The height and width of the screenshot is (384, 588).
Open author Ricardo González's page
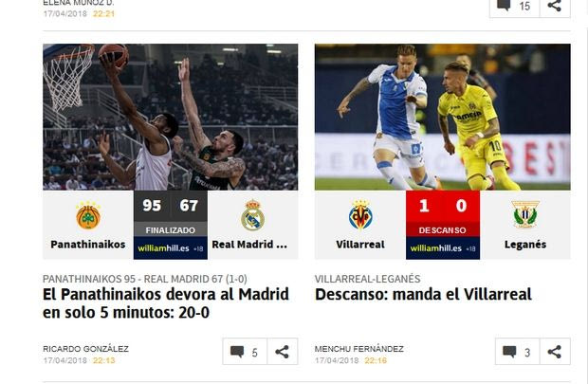[x=86, y=349]
